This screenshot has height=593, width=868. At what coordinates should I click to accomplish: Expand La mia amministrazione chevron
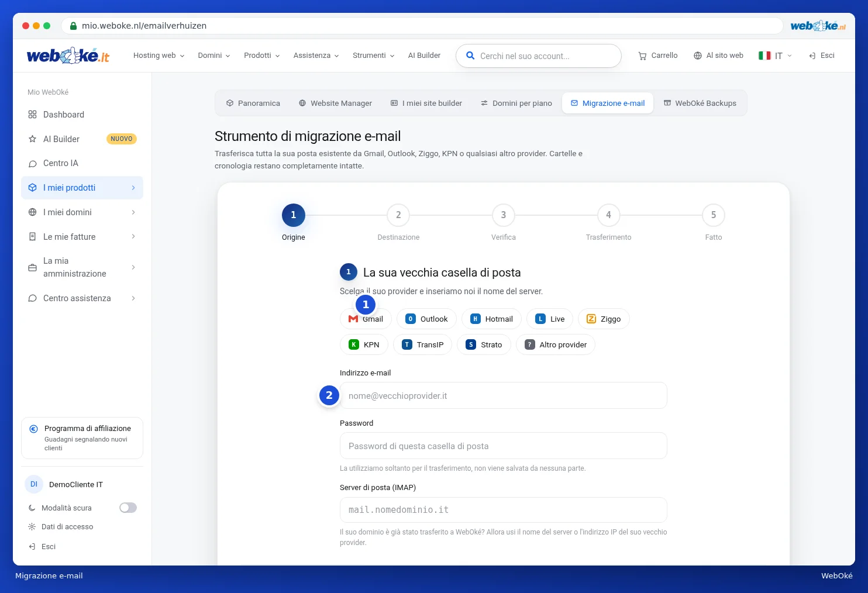pos(133,267)
